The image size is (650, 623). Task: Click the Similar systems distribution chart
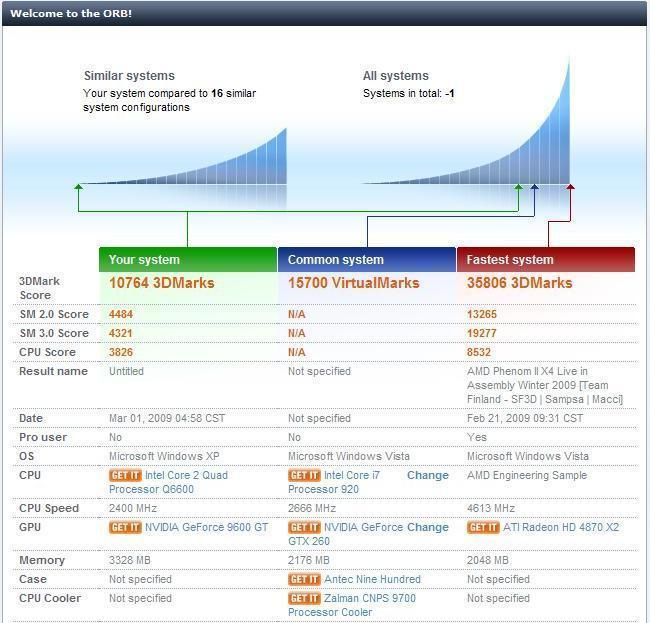tap(182, 156)
